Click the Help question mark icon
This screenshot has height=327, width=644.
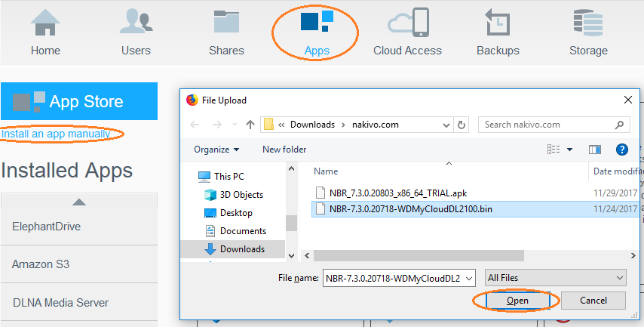pyautogui.click(x=622, y=150)
